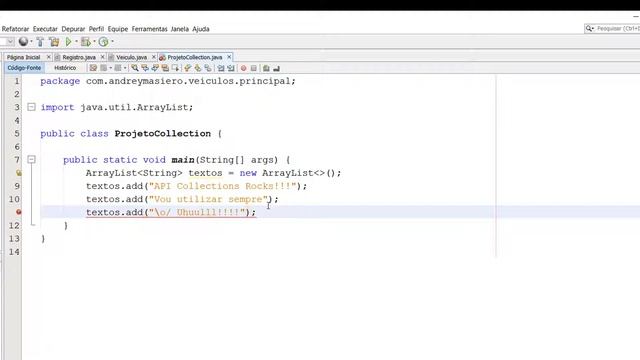The height and width of the screenshot is (360, 640).
Task: Stop macro recording with gray square icon
Action: point(253,68)
